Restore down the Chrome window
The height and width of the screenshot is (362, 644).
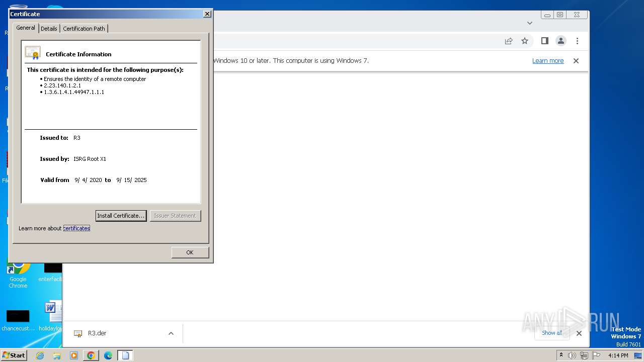coord(560,15)
